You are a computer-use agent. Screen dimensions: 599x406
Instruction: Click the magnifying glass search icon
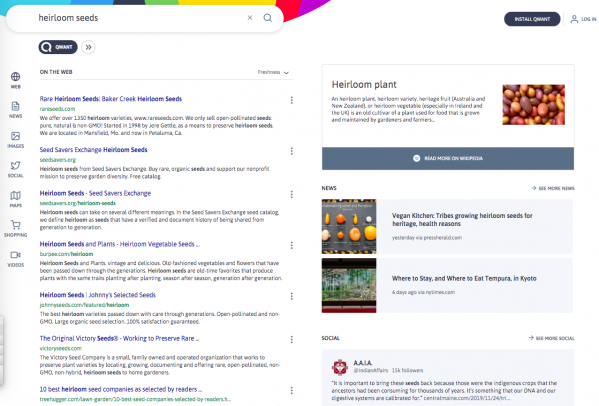268,18
